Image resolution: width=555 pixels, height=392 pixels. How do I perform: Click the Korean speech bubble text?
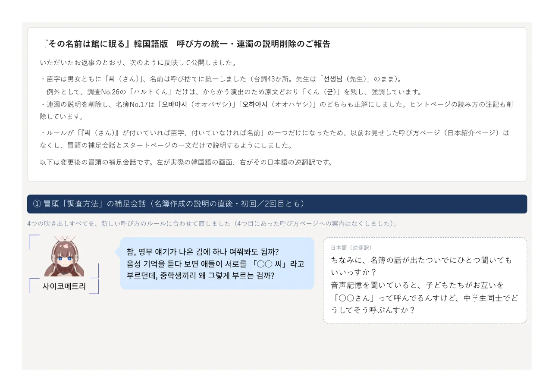point(216,263)
